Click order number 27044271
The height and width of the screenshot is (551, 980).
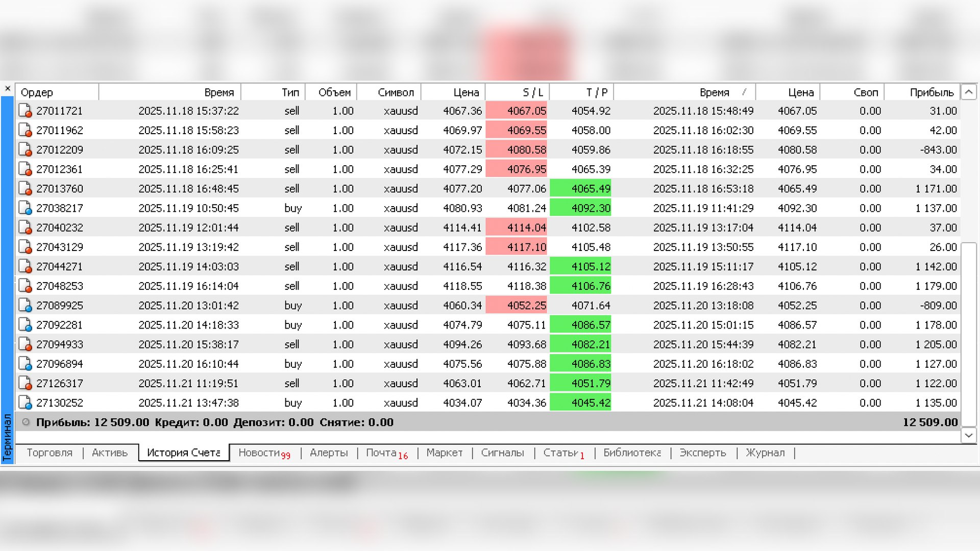coord(60,266)
